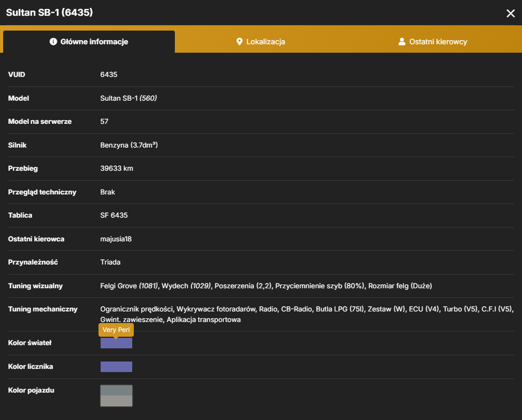Click the Very Peri tooltip label
This screenshot has height=420, width=522.
point(116,330)
